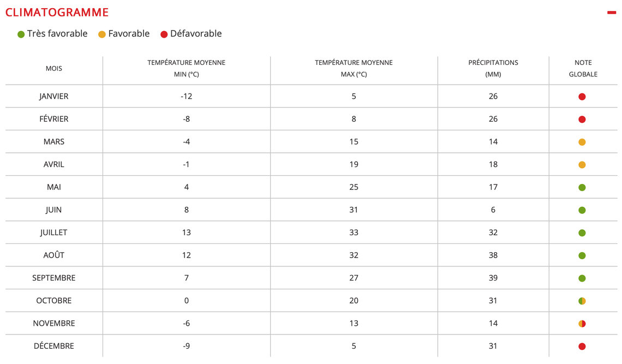The height and width of the screenshot is (364, 622).
Task: Click the orange Favorable legend dot
Action: [x=102, y=34]
